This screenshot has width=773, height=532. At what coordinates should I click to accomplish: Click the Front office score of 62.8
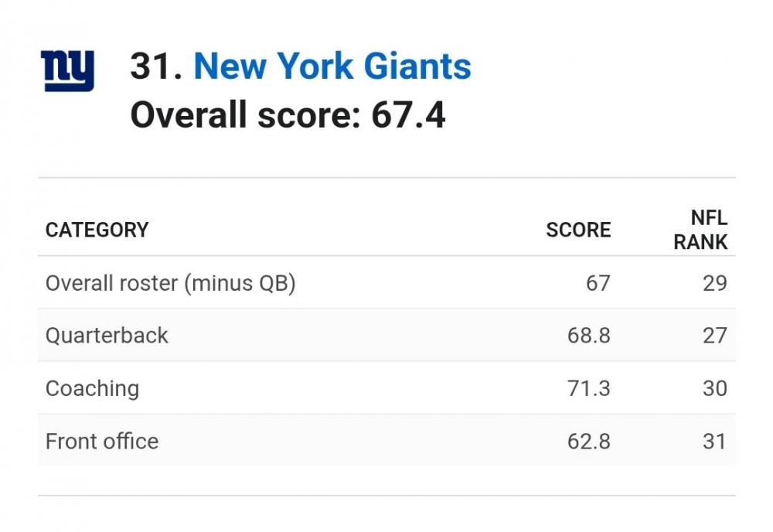(x=588, y=442)
